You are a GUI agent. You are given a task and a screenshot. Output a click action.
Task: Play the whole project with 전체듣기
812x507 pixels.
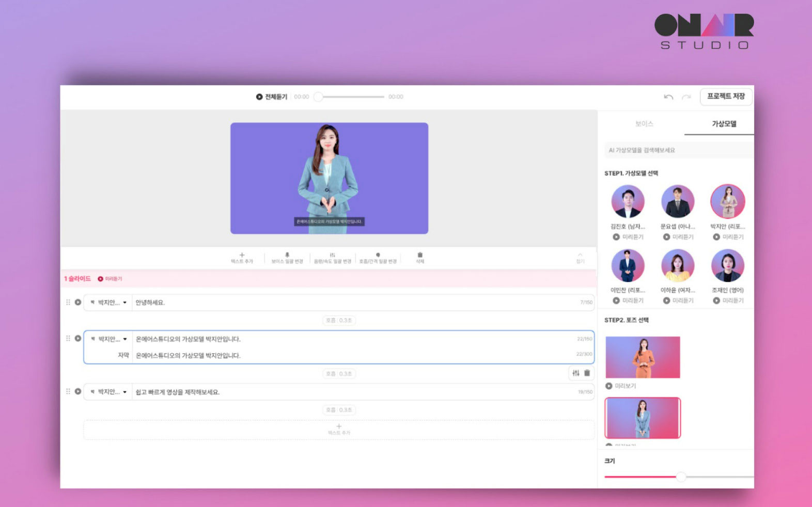(x=271, y=97)
